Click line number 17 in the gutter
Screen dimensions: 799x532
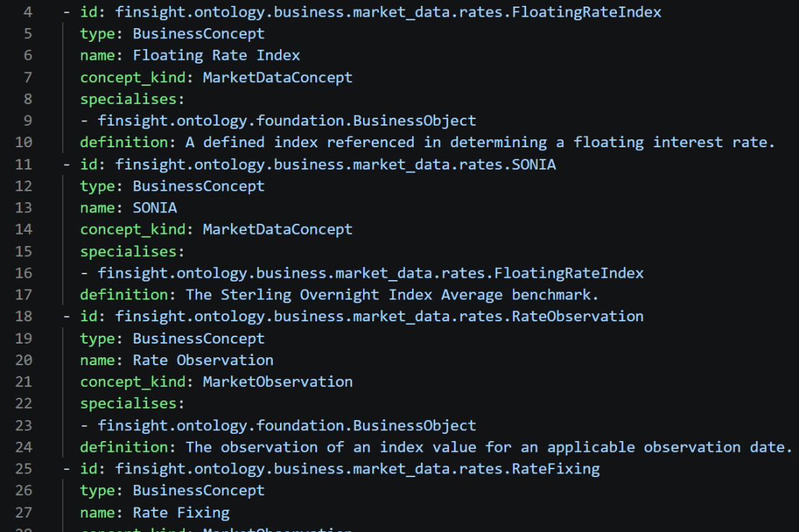click(23, 295)
